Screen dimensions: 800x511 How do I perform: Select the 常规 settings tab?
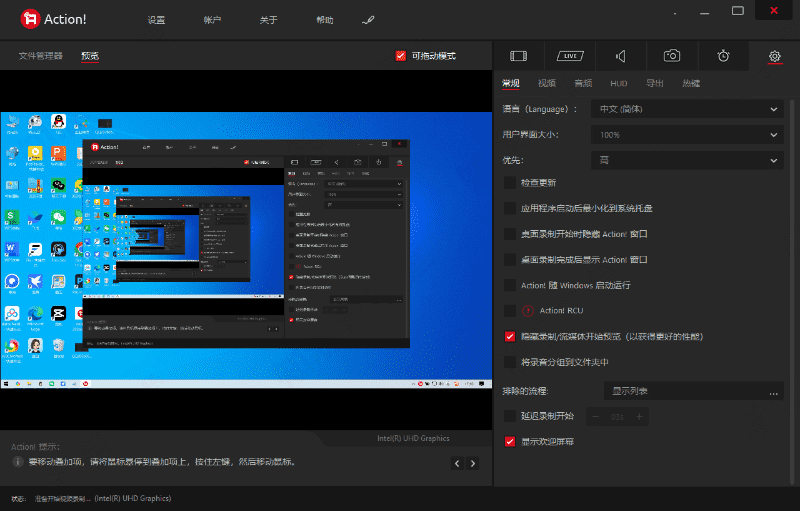pos(511,83)
